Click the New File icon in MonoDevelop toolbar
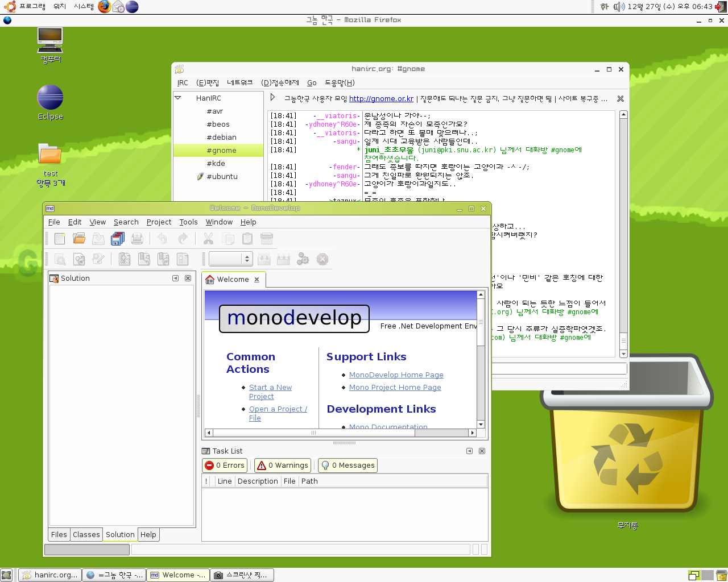 (x=60, y=239)
